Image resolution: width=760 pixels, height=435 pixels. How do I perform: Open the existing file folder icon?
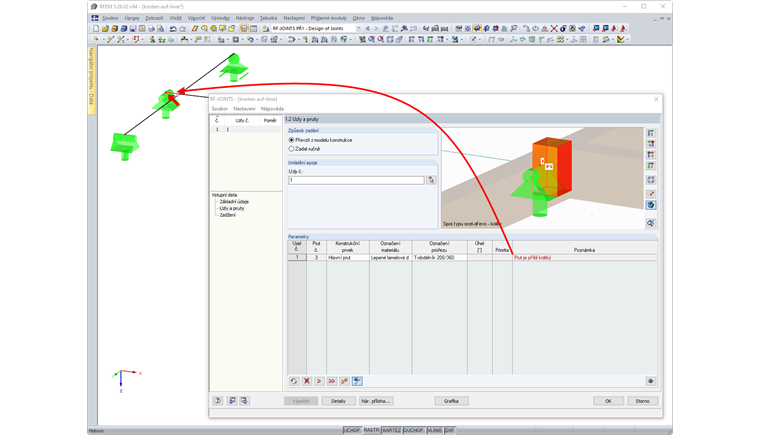pyautogui.click(x=105, y=29)
